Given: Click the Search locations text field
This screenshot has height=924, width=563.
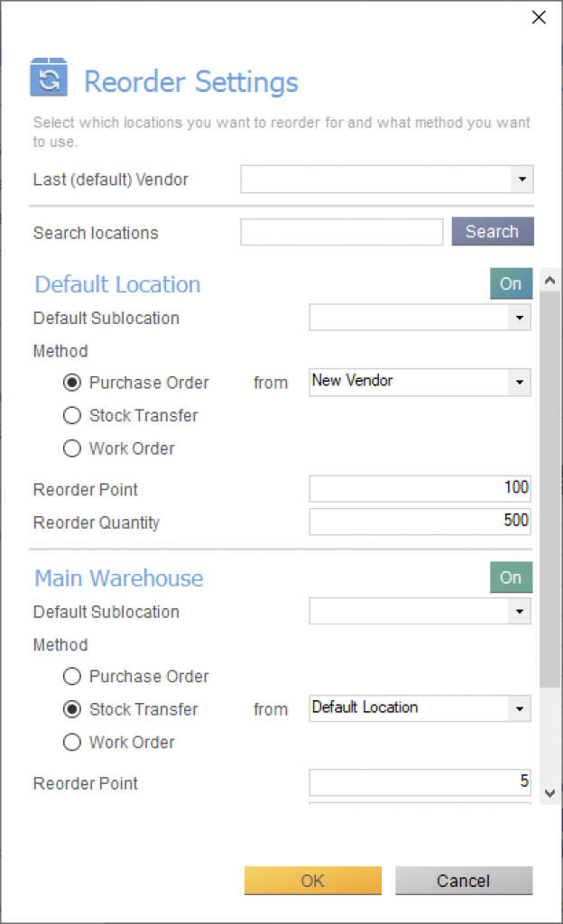Looking at the screenshot, I should (342, 232).
